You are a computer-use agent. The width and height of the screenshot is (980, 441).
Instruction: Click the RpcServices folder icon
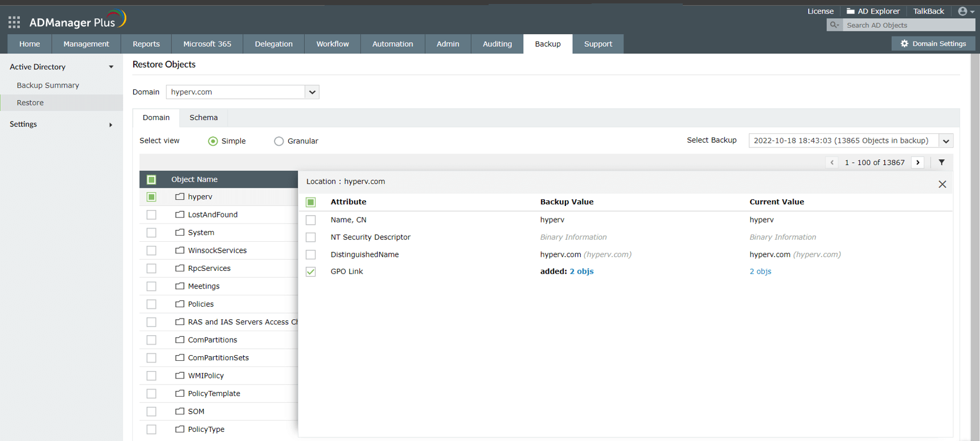pos(180,268)
